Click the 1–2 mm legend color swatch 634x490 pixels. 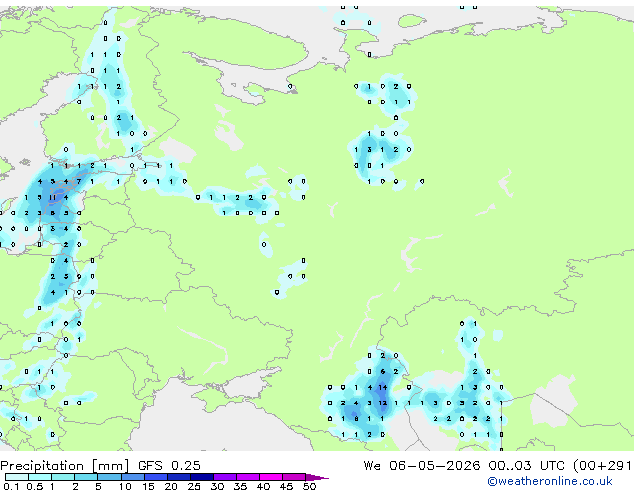[x=63, y=477]
